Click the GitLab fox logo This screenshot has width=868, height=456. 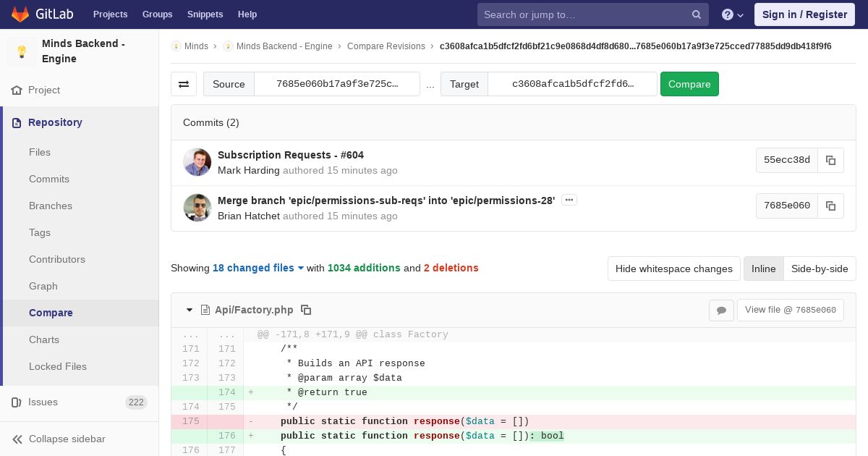[x=20, y=14]
